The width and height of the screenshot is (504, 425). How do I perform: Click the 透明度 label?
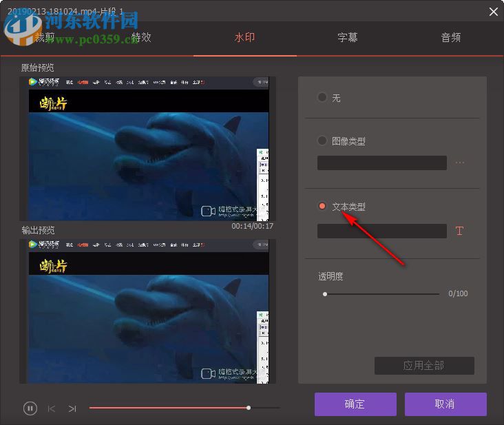(x=330, y=276)
